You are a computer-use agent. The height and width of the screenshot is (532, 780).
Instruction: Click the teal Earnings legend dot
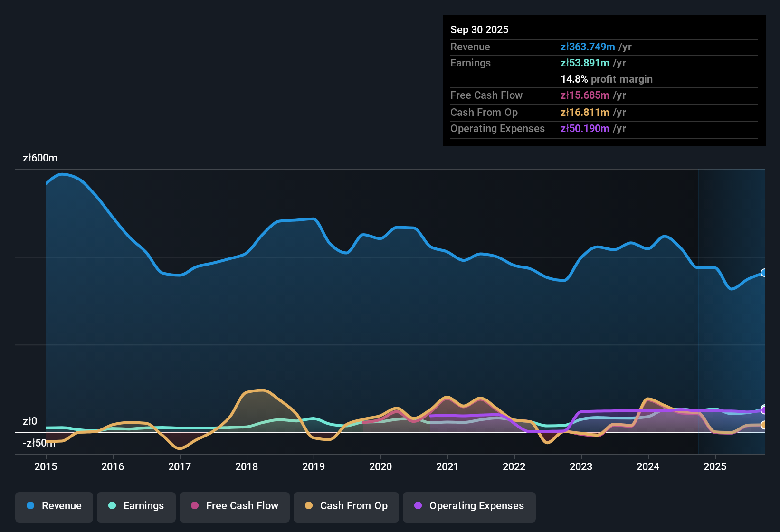coord(112,505)
